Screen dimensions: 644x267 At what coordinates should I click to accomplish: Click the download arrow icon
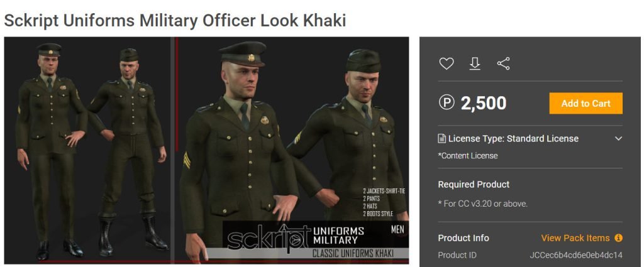pos(475,63)
